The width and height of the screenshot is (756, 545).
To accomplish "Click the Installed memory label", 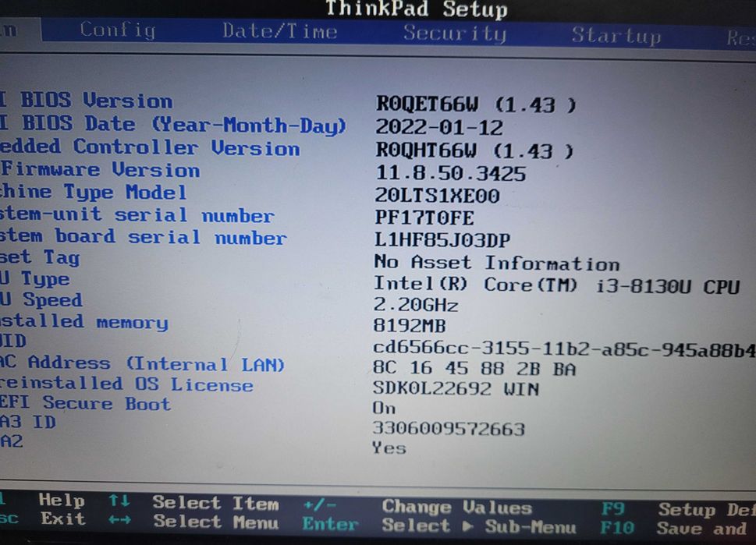I will (x=84, y=321).
